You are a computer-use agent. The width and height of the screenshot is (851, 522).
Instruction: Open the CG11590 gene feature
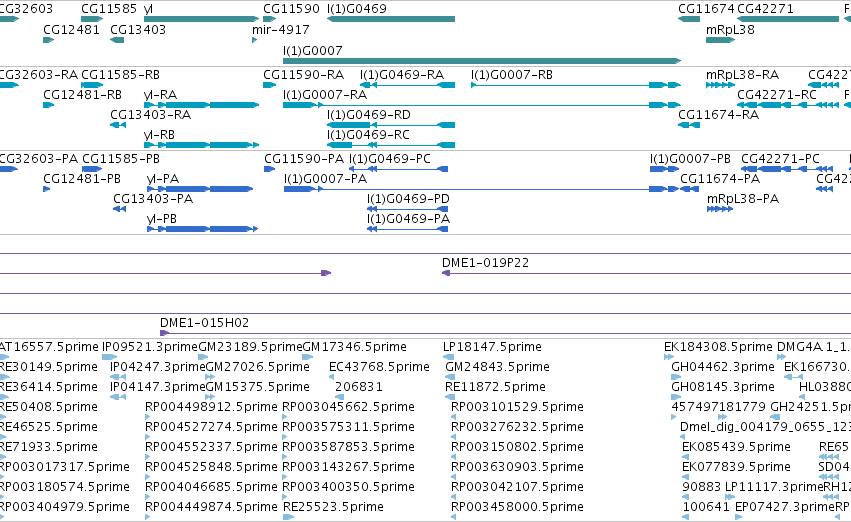(269, 19)
